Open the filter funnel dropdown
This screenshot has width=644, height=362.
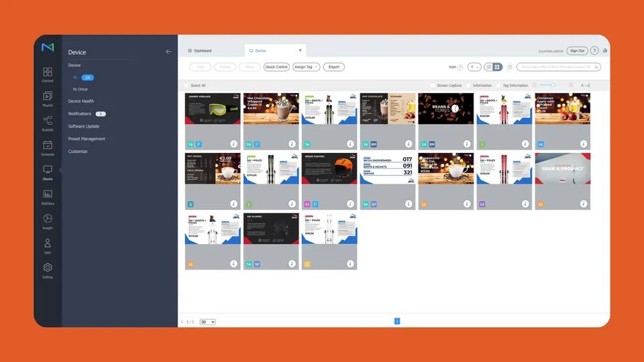point(474,67)
